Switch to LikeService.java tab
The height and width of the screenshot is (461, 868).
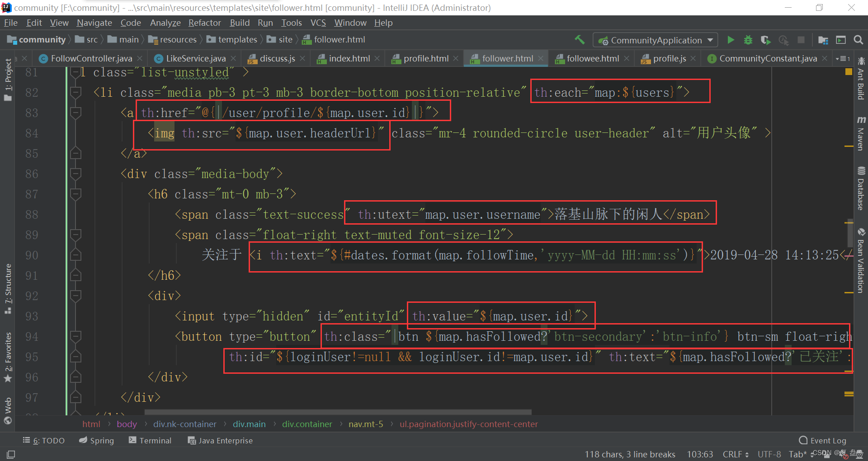196,58
